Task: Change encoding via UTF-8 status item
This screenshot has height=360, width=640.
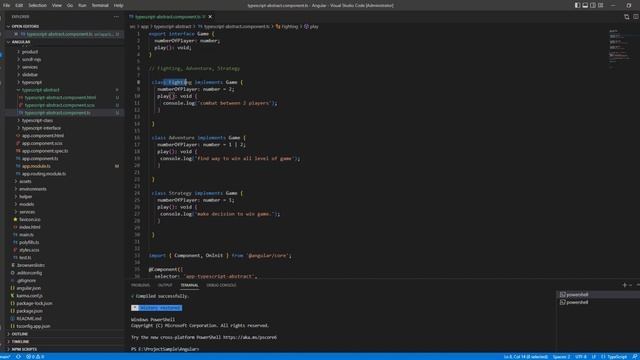Action: click(580, 357)
